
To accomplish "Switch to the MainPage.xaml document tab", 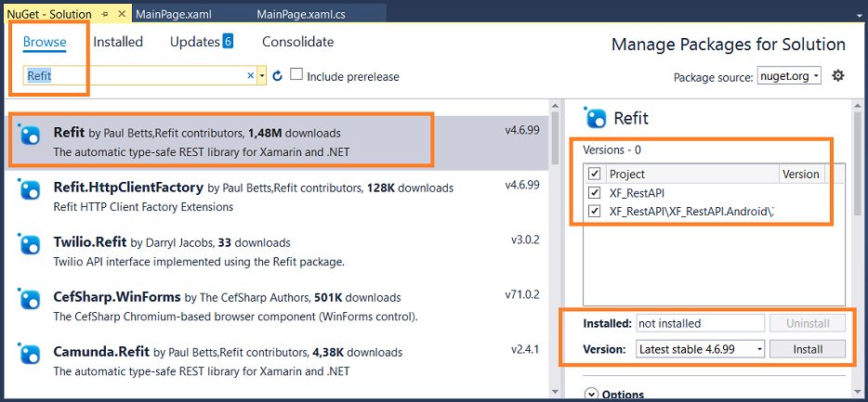I will (173, 14).
